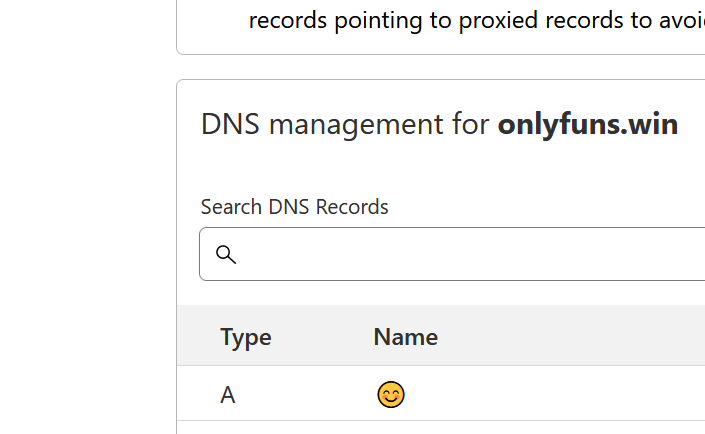Screen dimensions: 705x434
Task: Click the smiley emoji record name
Action: click(x=391, y=395)
